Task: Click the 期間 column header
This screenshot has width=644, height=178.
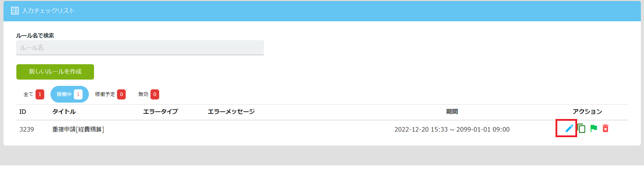Action: click(x=452, y=112)
